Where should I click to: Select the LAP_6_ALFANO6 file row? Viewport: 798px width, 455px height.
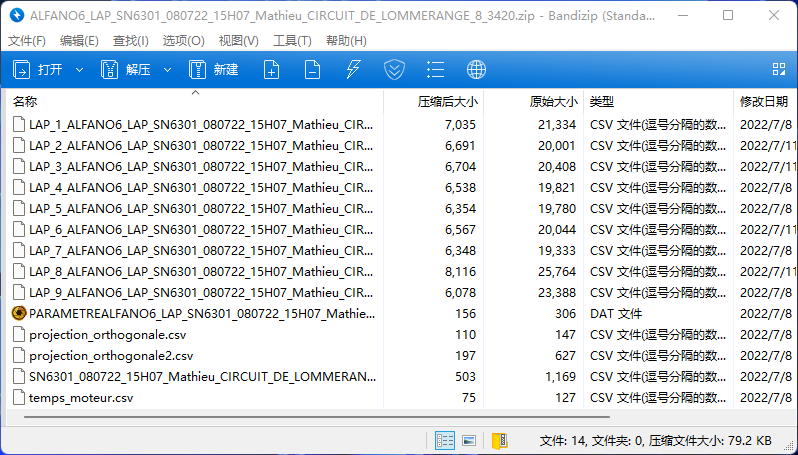[x=401, y=230]
